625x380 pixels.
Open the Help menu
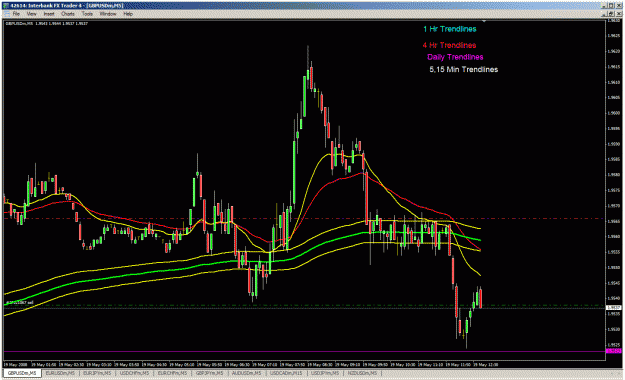[128, 14]
